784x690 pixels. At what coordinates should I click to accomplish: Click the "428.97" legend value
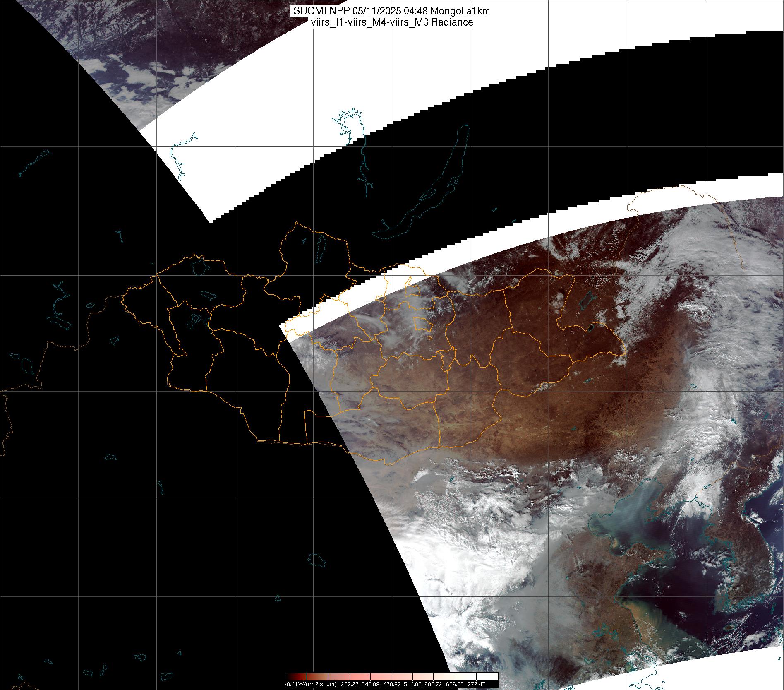pos(392,684)
